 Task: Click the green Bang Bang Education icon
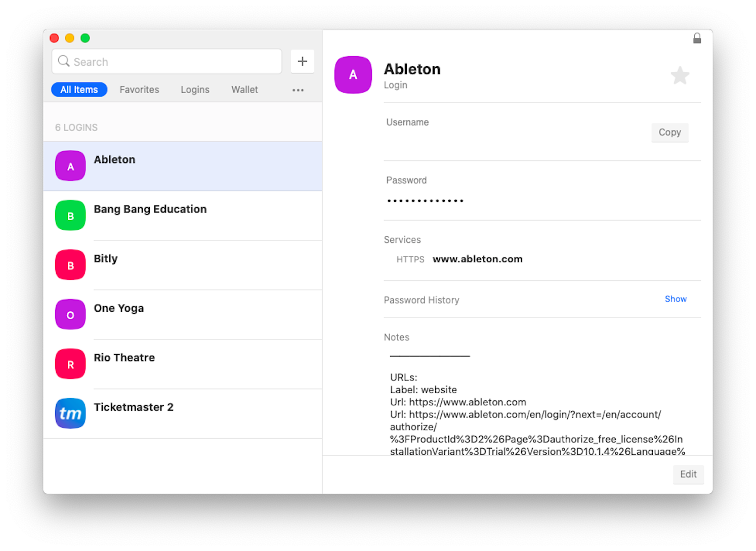coord(70,216)
